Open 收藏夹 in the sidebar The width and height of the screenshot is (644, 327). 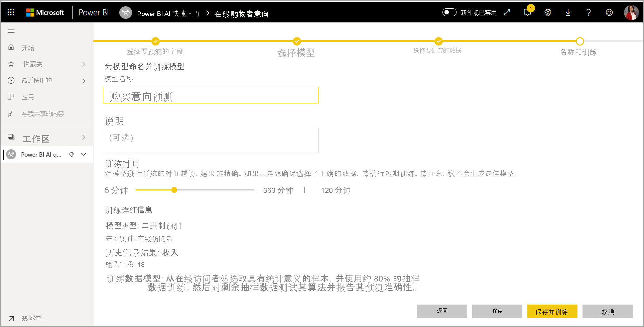(x=32, y=64)
